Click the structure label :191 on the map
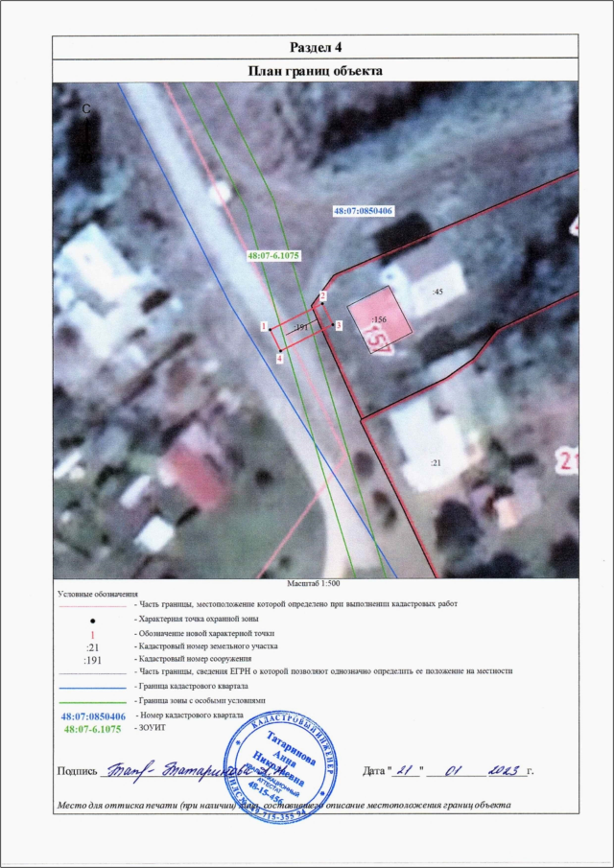This screenshot has width=614, height=868. click(299, 328)
